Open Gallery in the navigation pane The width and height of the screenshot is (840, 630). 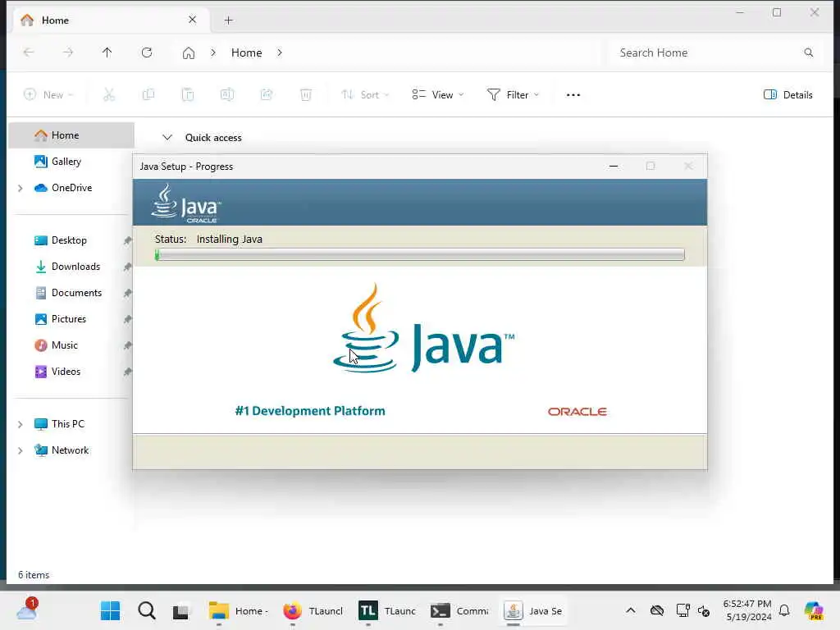66,162
